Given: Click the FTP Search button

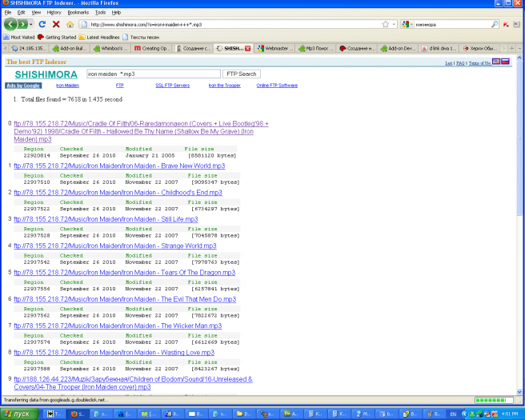Looking at the screenshot, I should (242, 74).
